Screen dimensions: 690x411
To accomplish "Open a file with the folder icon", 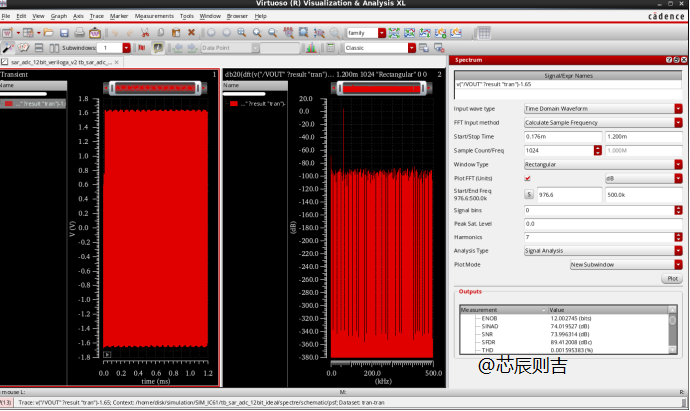I will [x=48, y=33].
